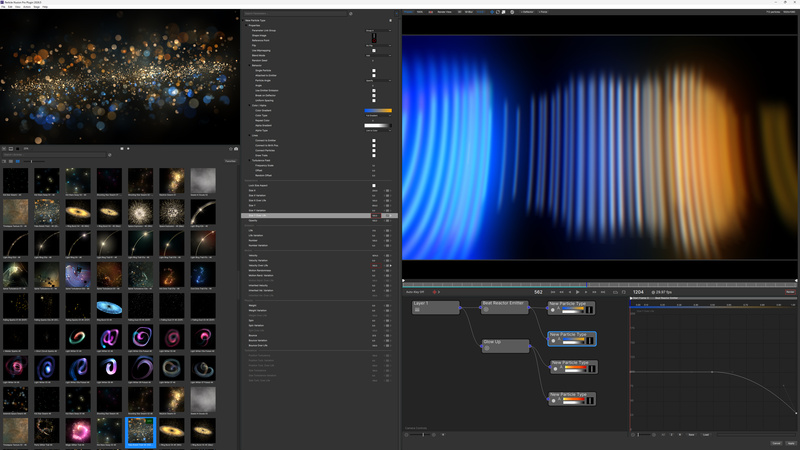Viewport: 800px width, 450px height.
Task: Open graph icon for Size Y Over Life
Action: pyautogui.click(x=387, y=215)
